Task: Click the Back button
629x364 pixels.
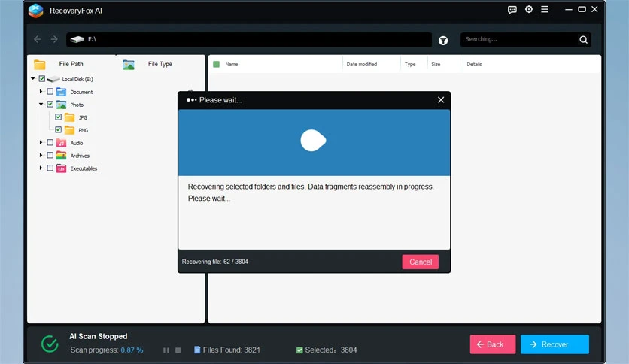Action: click(493, 344)
